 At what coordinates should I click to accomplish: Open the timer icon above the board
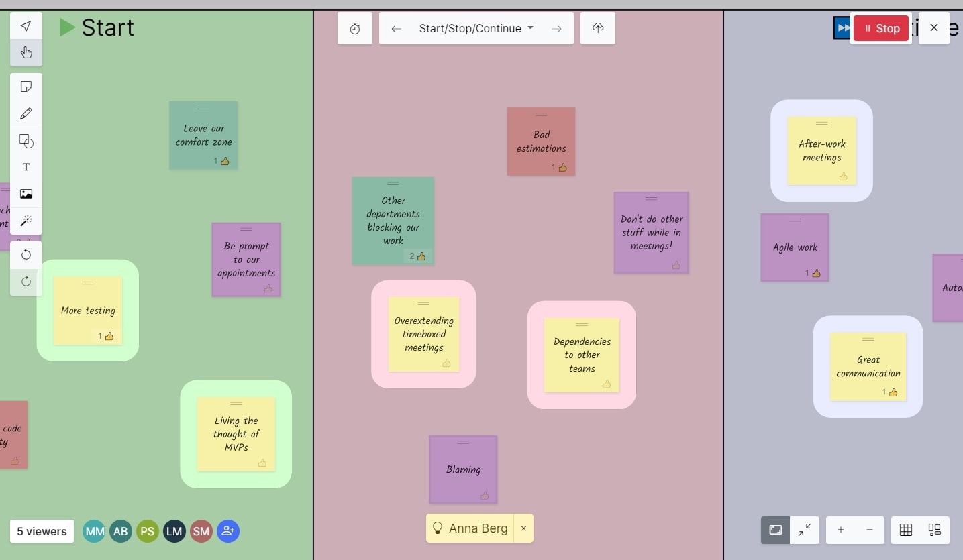[x=355, y=28]
